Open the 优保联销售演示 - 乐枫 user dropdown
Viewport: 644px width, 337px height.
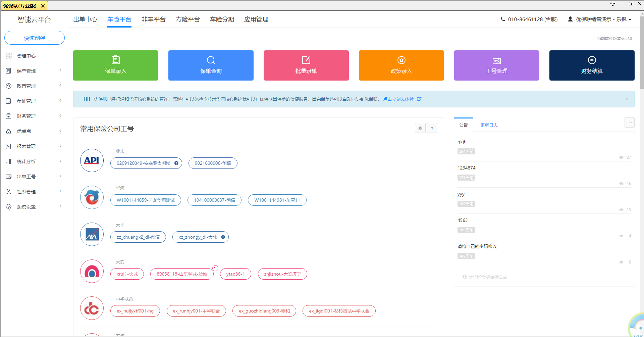(x=599, y=19)
